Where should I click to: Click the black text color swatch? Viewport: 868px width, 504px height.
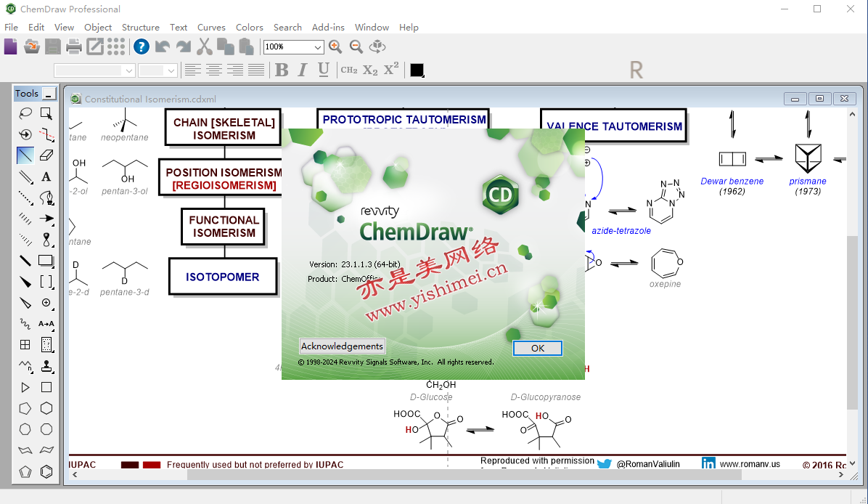coord(417,70)
